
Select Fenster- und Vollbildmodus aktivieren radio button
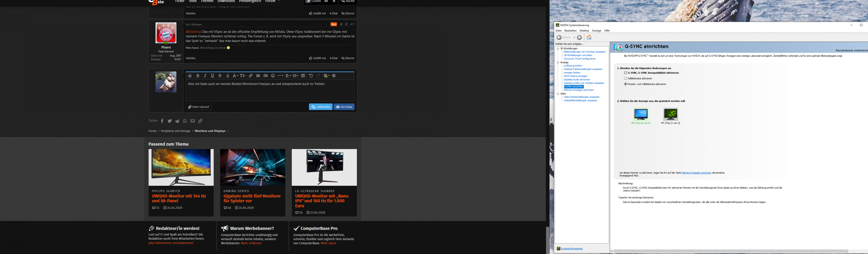tap(625, 84)
